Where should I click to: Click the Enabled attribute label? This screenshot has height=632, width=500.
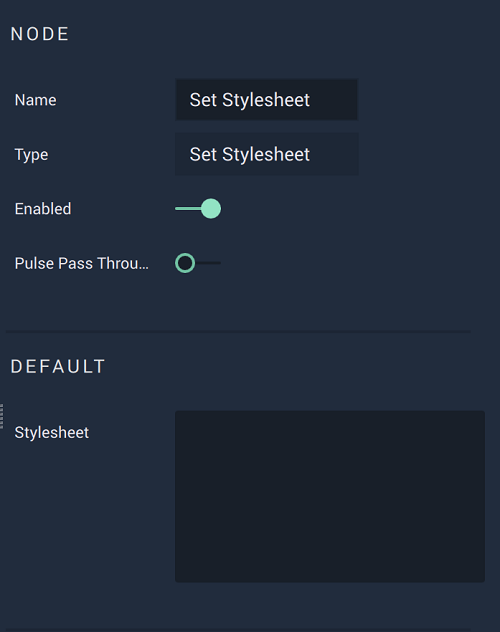[x=43, y=209]
